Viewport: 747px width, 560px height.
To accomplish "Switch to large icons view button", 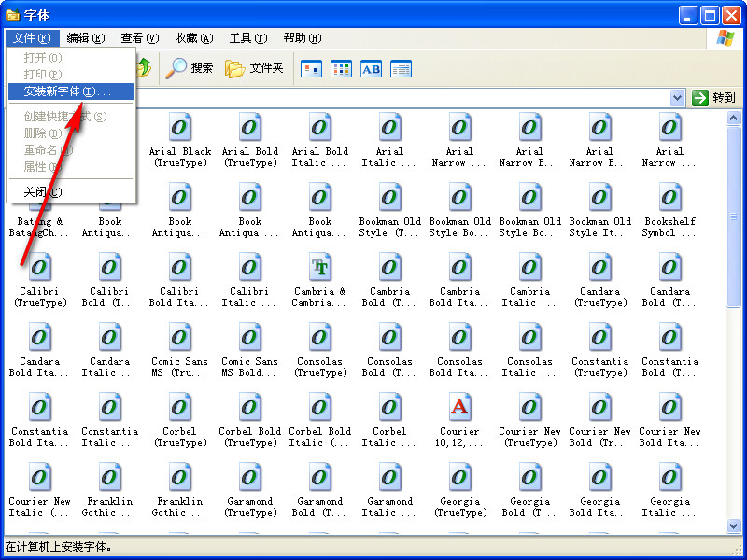I will [x=311, y=68].
